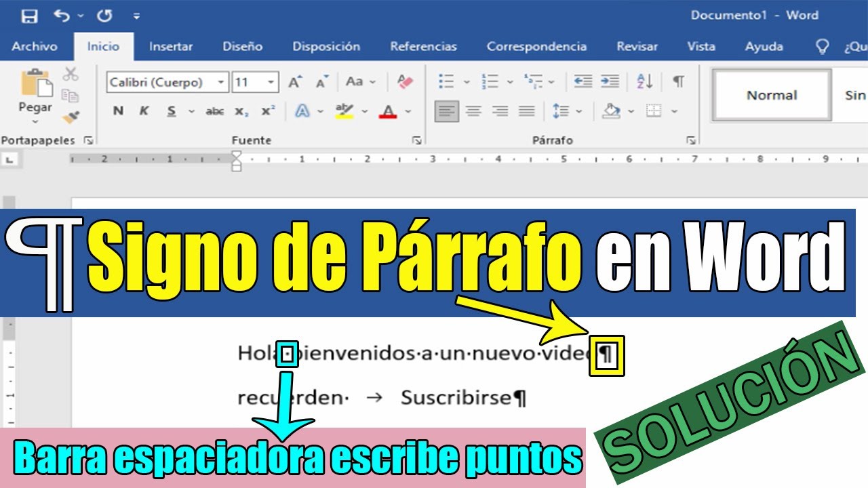
Task: Open the Aa change case menu
Action: [360, 82]
